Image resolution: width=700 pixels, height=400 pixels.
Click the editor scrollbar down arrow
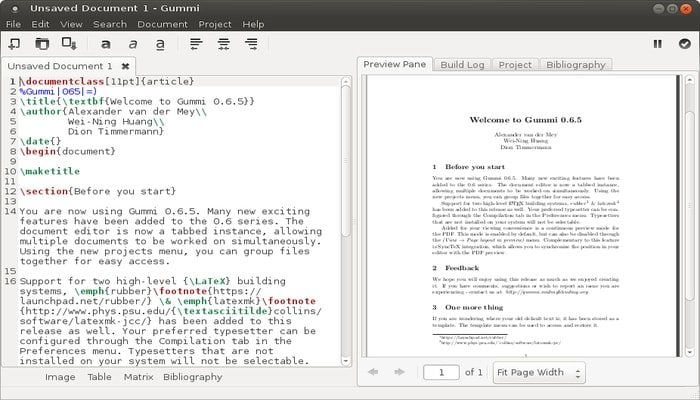point(346,361)
